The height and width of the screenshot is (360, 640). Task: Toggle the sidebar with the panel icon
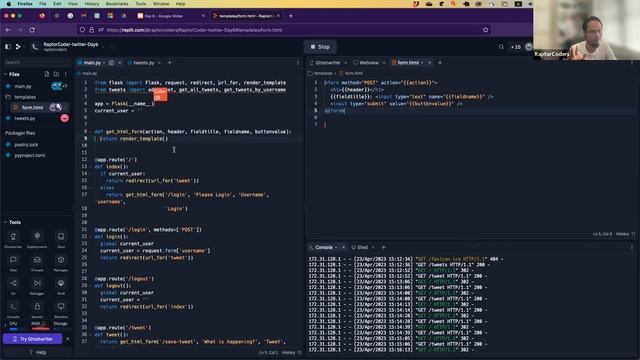point(8,47)
